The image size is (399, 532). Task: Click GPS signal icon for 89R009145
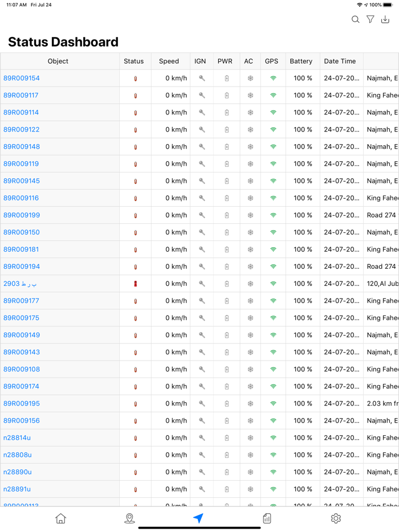coord(273,181)
